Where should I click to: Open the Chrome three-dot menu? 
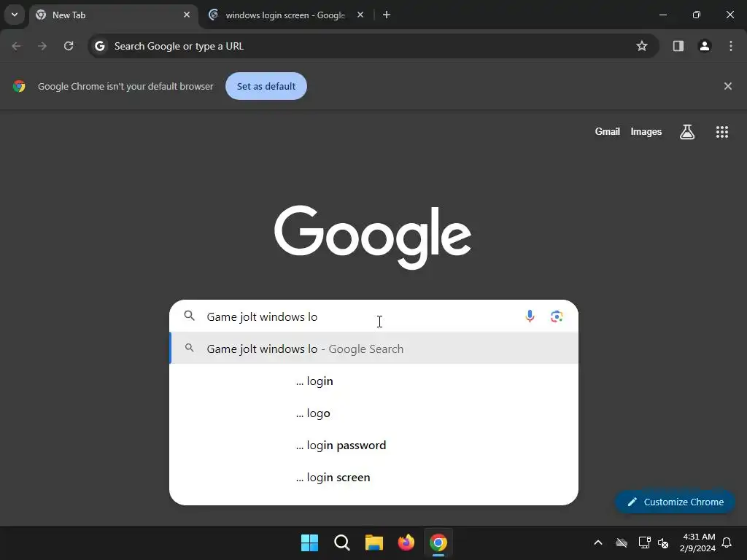(731, 46)
